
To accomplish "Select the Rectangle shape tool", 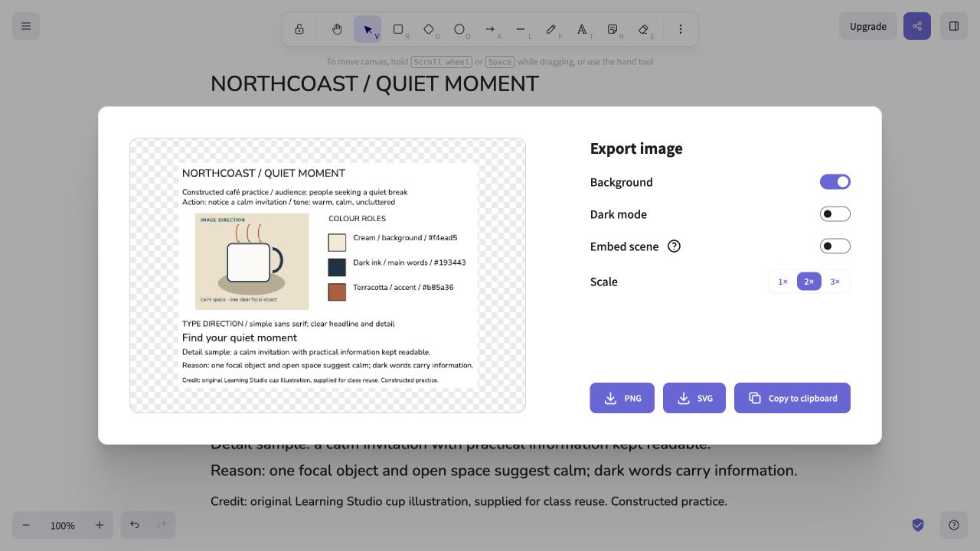I will [x=398, y=29].
